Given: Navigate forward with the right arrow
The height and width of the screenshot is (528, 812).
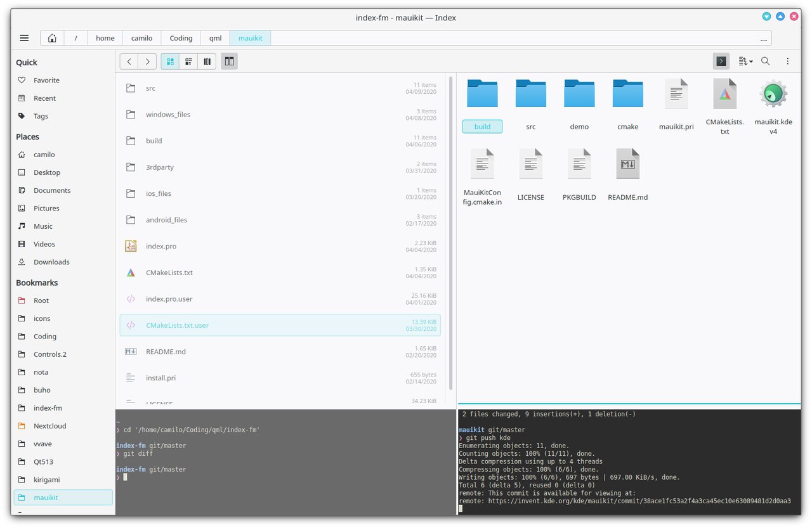Looking at the screenshot, I should [x=147, y=61].
